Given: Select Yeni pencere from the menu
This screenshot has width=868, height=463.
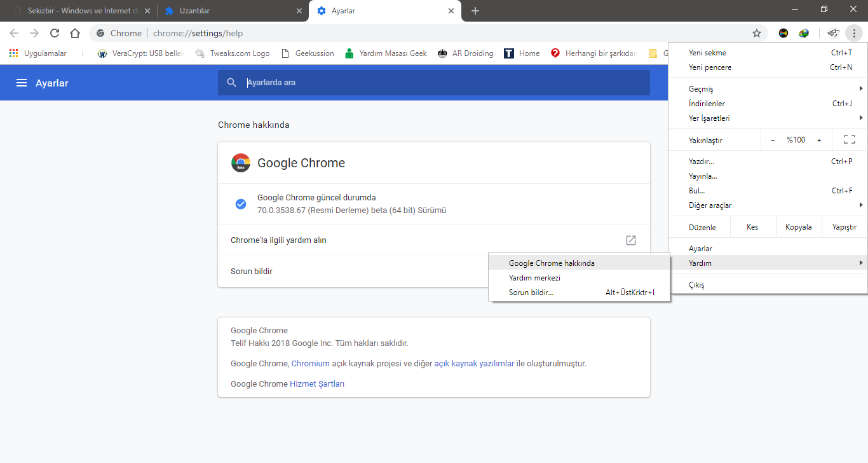Looking at the screenshot, I should tap(768, 67).
